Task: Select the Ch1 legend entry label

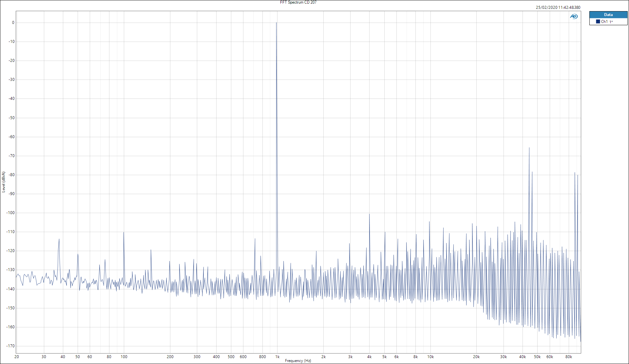Action: pos(604,22)
